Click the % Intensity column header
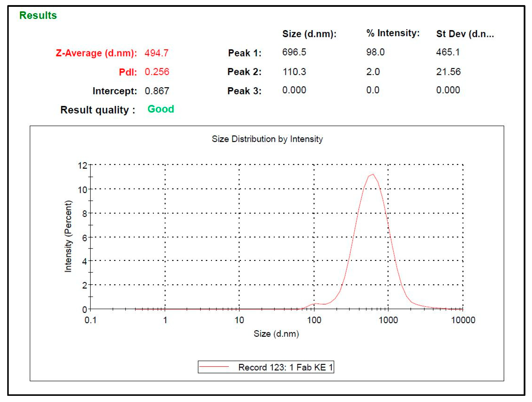The width and height of the screenshot is (532, 402). [x=393, y=33]
